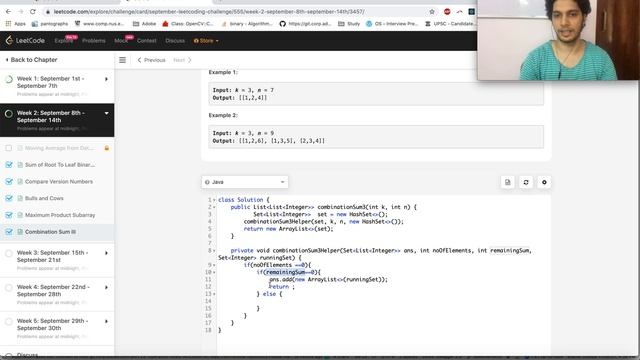Toggle the Compare Version Numbers checkbox

point(9,182)
